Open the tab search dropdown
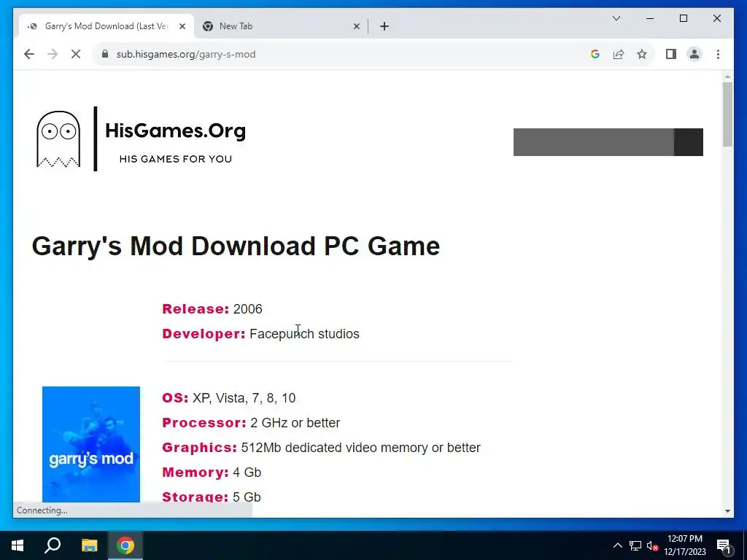 [x=616, y=18]
